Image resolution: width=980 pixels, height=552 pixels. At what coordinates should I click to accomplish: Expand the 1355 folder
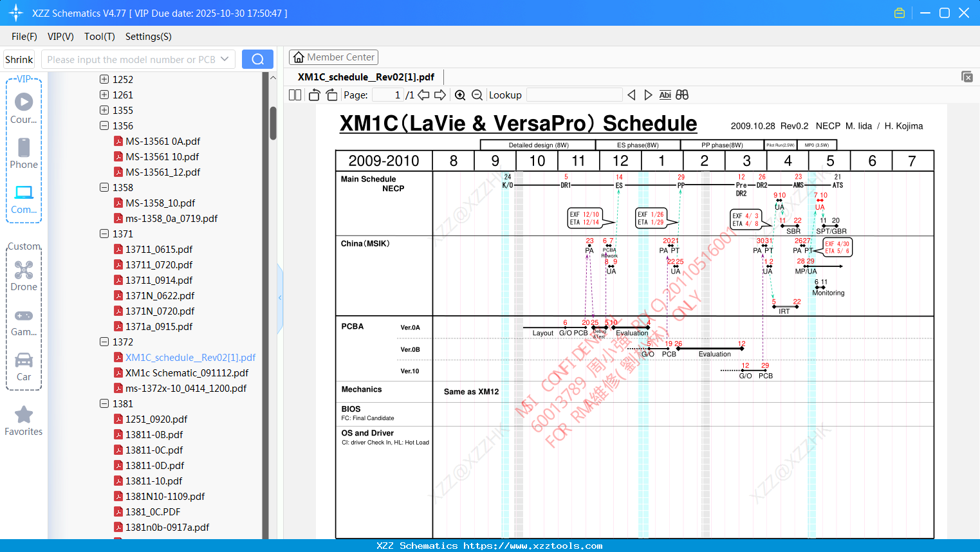(104, 110)
